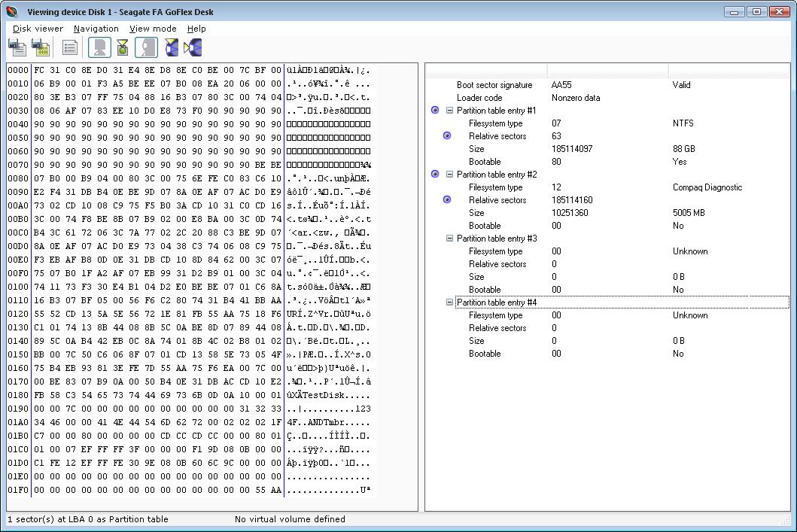Click byte 55 in row 01F0
The height and width of the screenshot is (532, 797).
pos(260,490)
